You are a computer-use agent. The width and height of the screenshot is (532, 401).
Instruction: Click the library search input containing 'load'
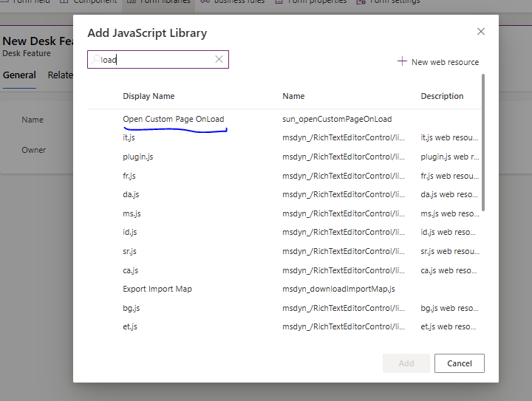158,59
